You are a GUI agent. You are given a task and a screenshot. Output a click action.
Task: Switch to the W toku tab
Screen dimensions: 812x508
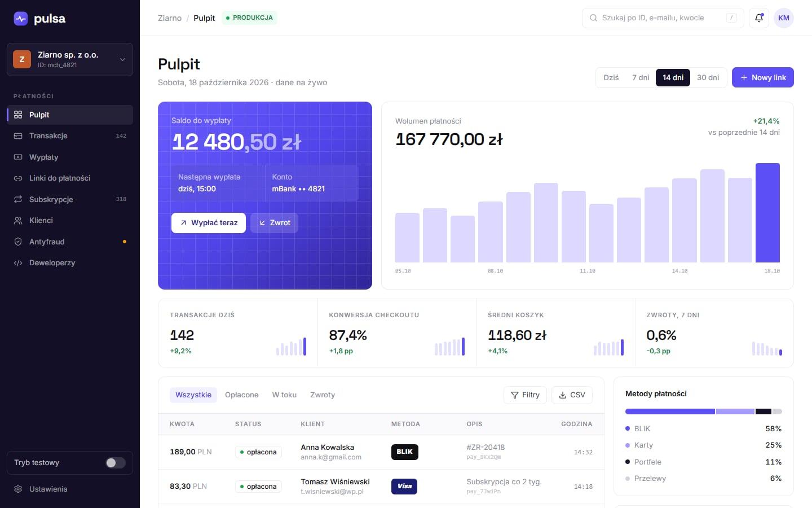(x=284, y=395)
